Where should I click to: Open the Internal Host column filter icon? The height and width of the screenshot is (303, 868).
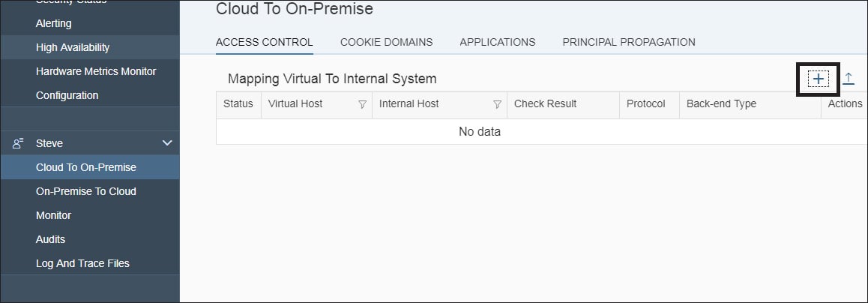[497, 104]
